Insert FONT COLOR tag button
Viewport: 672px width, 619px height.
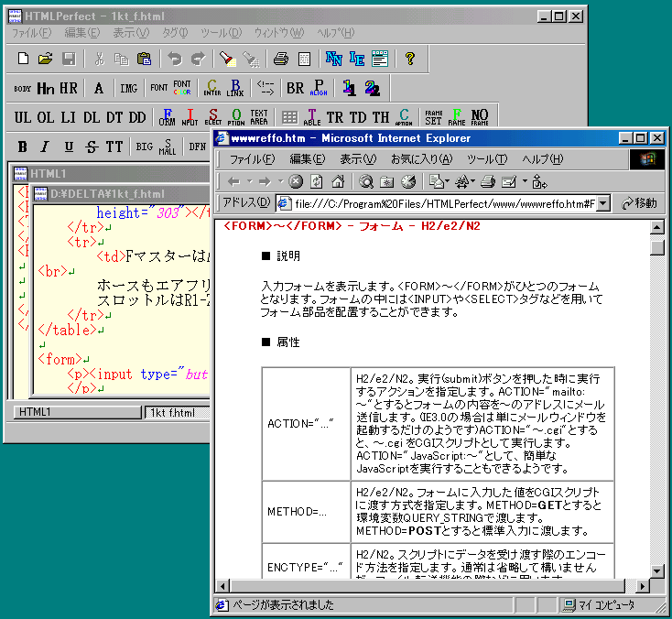coord(182,88)
